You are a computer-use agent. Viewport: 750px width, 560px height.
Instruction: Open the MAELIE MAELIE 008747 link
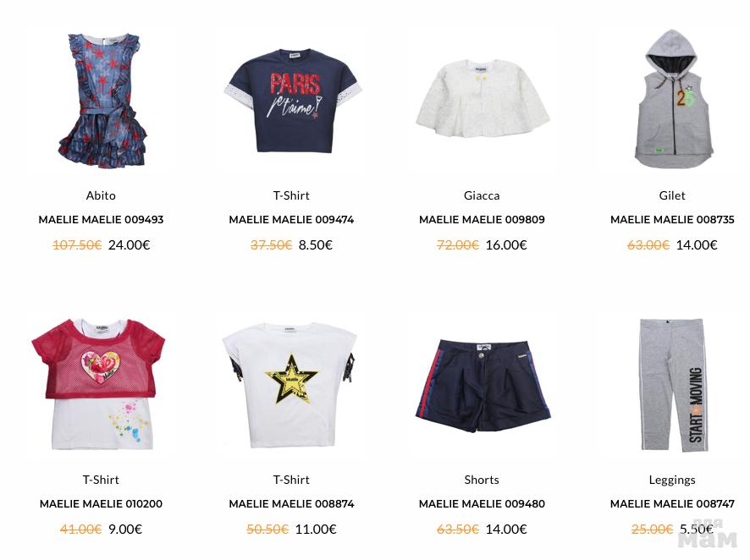672,504
